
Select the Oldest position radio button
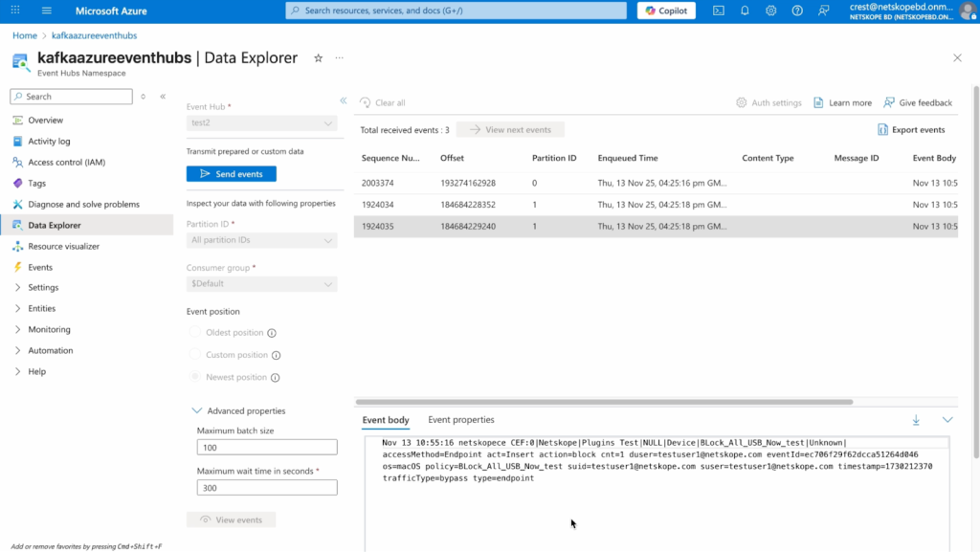click(195, 332)
